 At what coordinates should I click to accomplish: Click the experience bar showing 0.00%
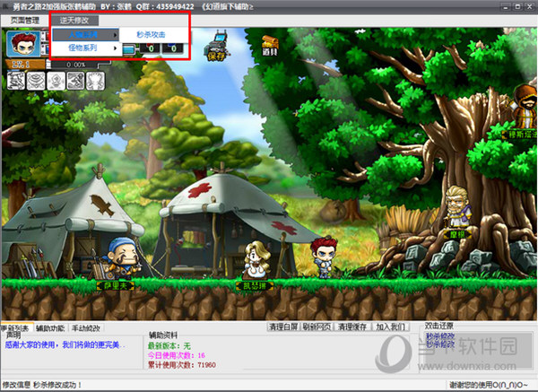tap(75, 65)
